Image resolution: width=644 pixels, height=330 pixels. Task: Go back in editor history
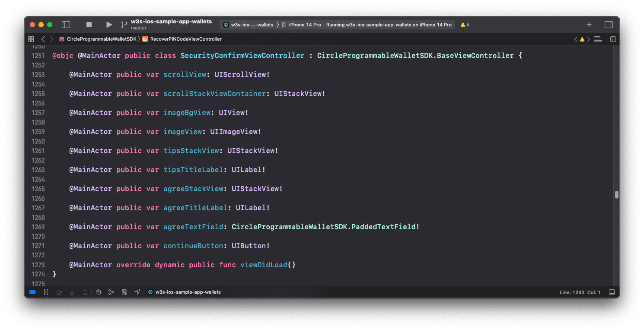click(43, 39)
